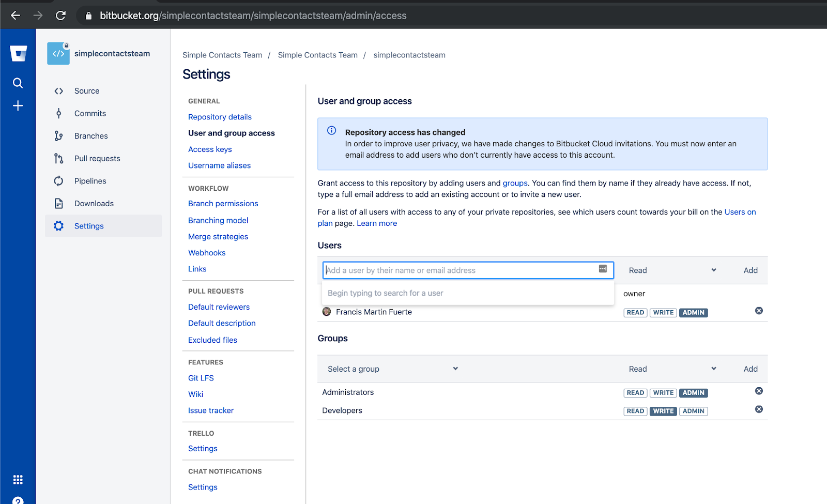Viewport: 827px width, 504px height.
Task: Open search from the blue sidebar
Action: coord(18,83)
